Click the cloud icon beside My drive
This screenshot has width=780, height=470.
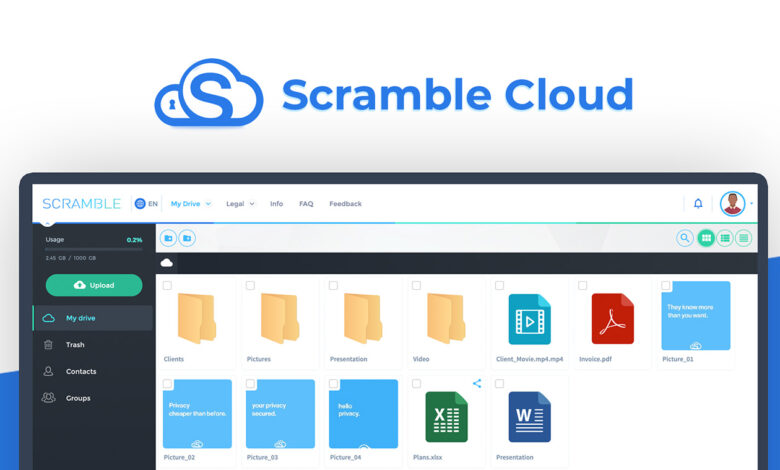coord(48,318)
